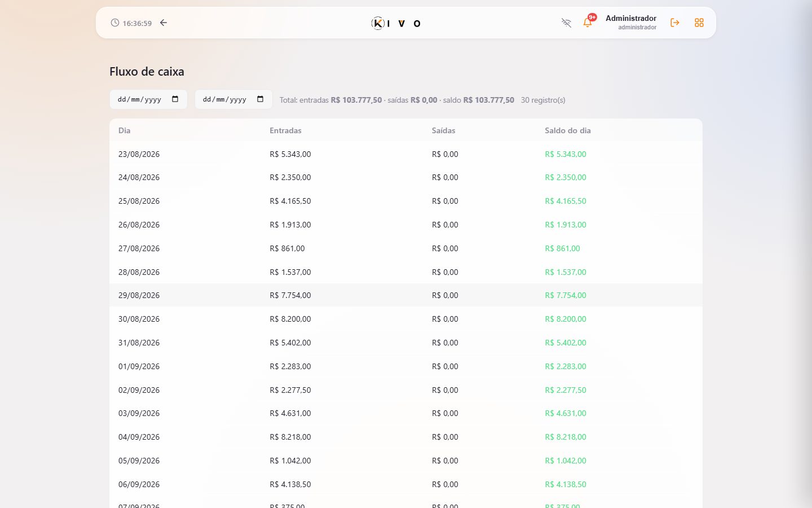
Task: Select the 24/08/2026 date cell
Action: (x=139, y=177)
